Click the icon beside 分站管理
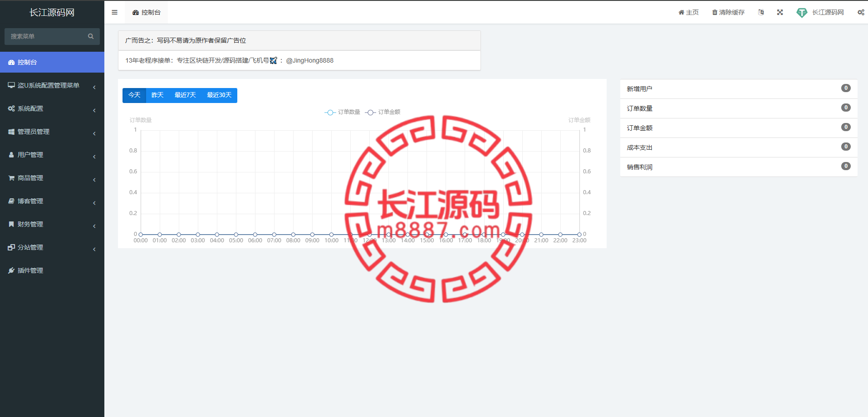This screenshot has height=417, width=868. click(x=11, y=247)
